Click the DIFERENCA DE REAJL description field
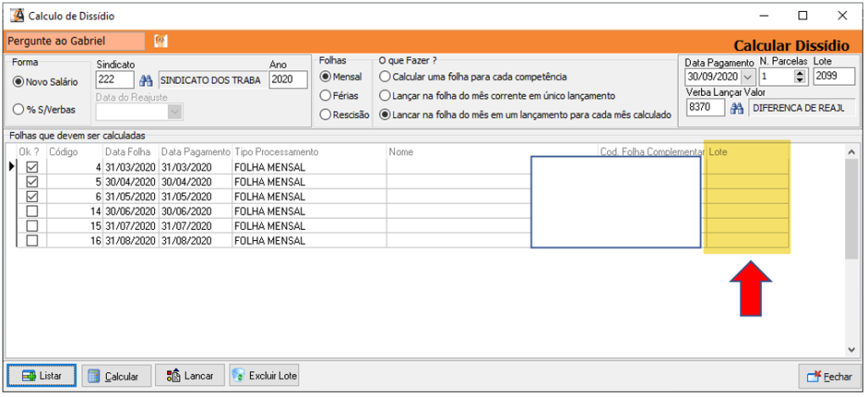 click(x=802, y=108)
